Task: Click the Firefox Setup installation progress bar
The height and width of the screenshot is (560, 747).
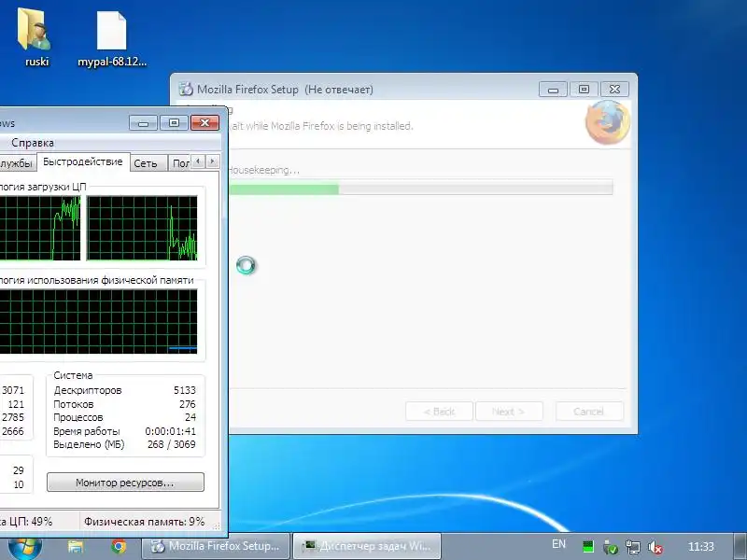Action: point(421,188)
